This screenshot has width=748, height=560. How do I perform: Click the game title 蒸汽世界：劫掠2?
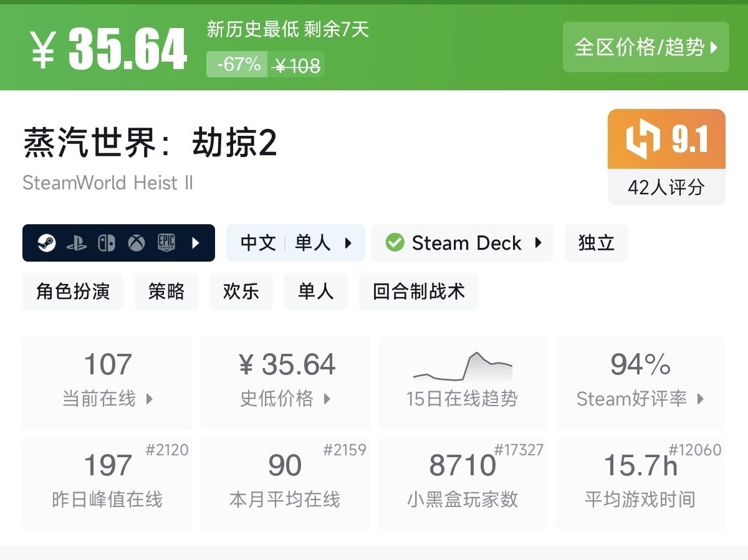pos(150,144)
